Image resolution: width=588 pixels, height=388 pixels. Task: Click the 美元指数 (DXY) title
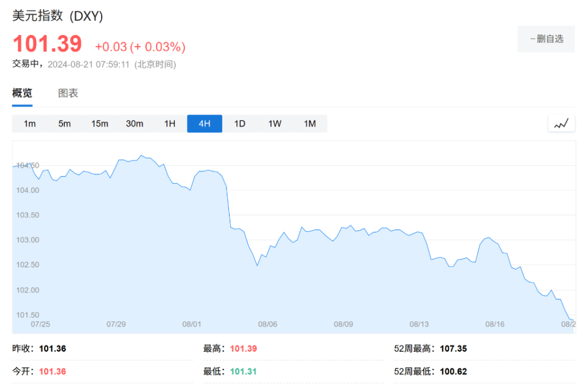point(58,17)
